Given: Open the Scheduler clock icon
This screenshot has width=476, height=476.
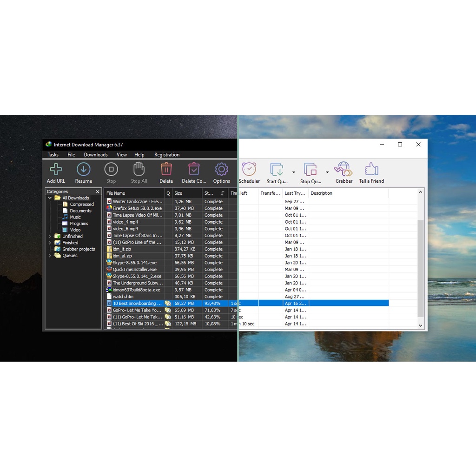Looking at the screenshot, I should pyautogui.click(x=249, y=169).
